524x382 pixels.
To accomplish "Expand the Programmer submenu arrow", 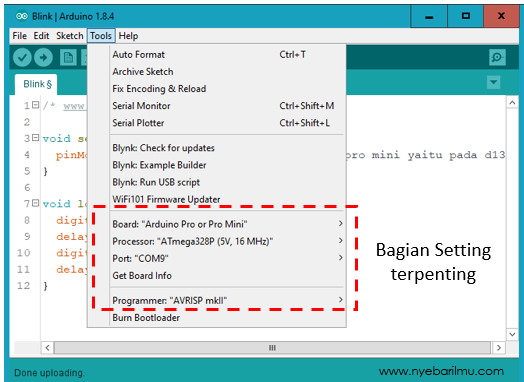I will click(340, 299).
